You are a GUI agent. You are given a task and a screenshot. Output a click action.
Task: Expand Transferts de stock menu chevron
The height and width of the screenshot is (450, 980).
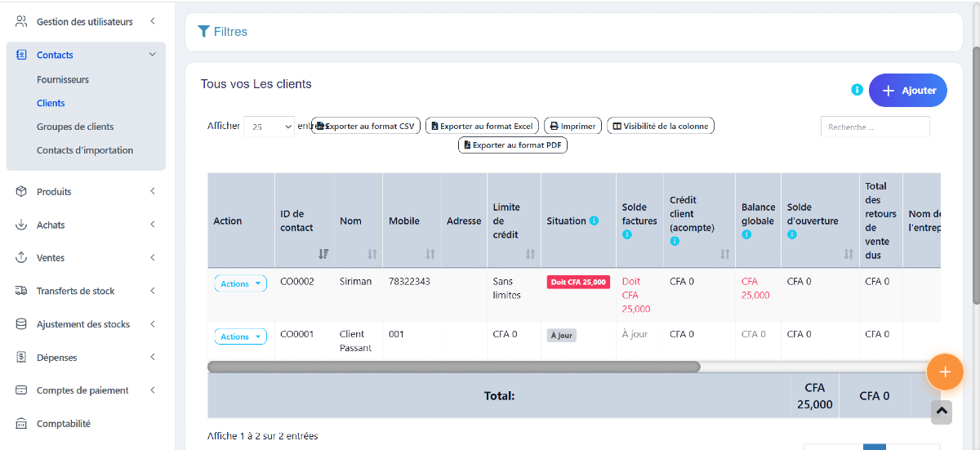click(x=153, y=291)
